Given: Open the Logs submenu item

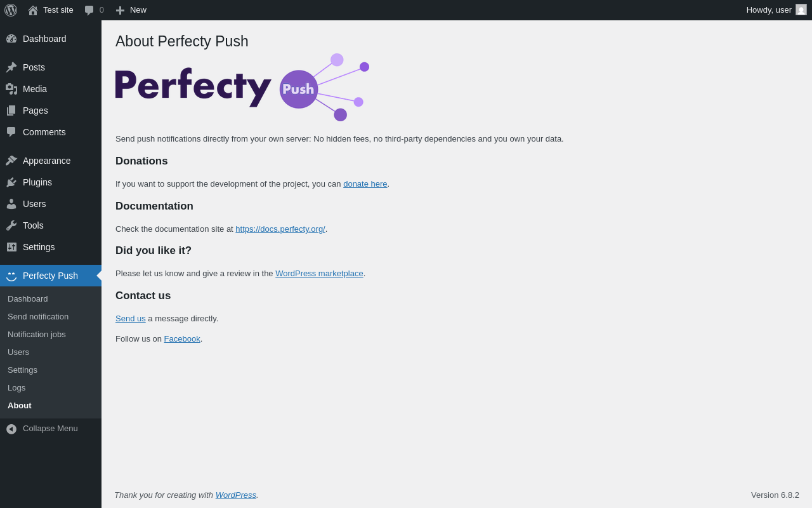Looking at the screenshot, I should pyautogui.click(x=16, y=387).
